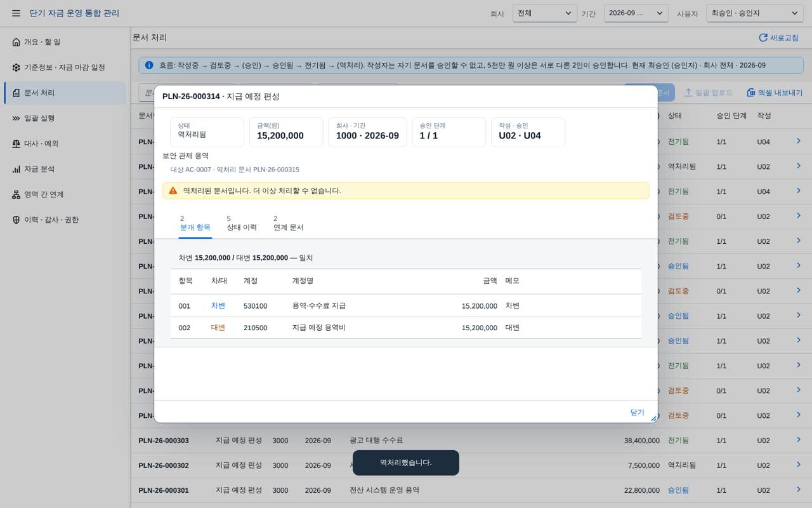
Task: Click the 금액(원) 15,200,000 card
Action: click(x=286, y=132)
